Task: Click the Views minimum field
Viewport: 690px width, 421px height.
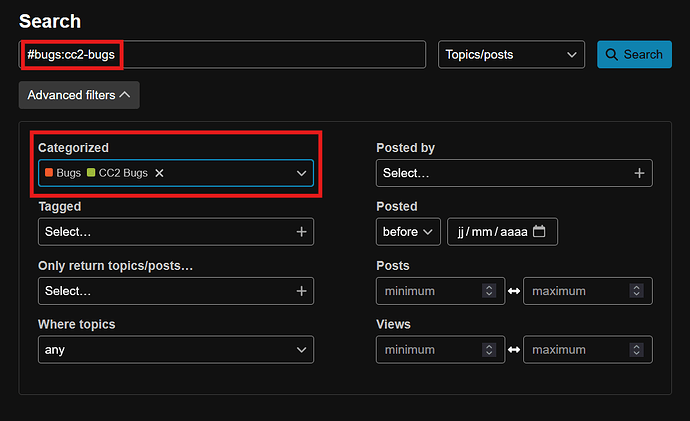Action: pyautogui.click(x=440, y=350)
